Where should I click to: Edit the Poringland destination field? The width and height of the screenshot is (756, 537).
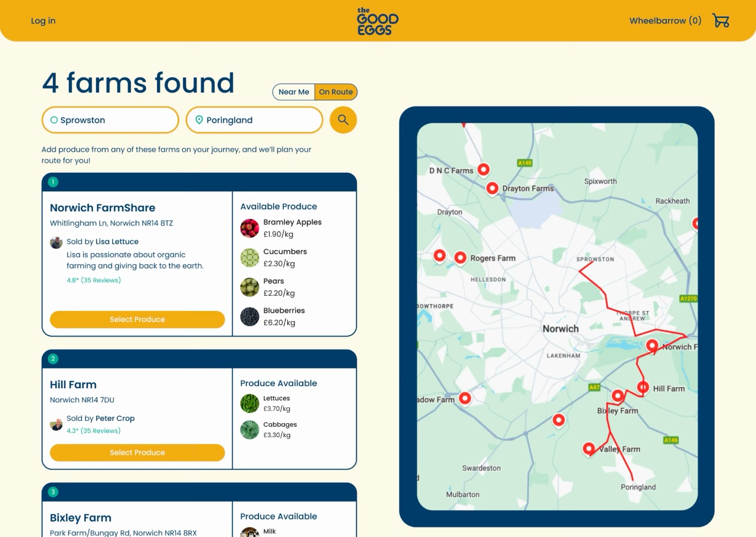(x=255, y=120)
